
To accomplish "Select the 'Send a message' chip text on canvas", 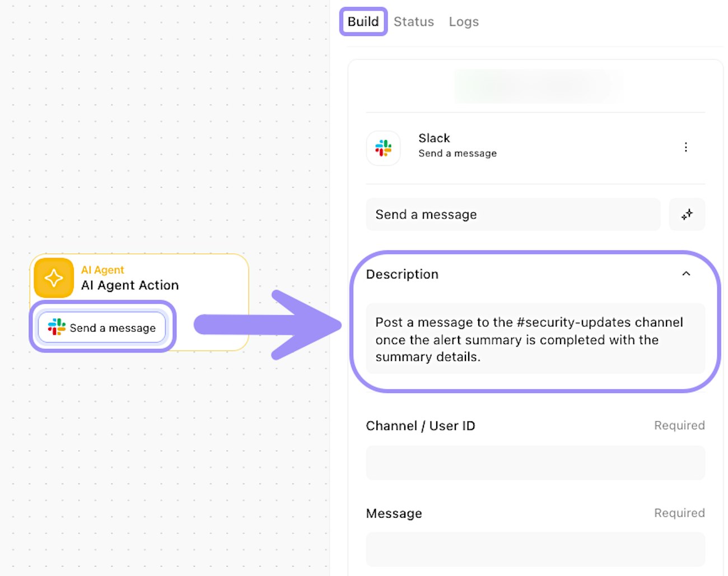I will [x=113, y=328].
